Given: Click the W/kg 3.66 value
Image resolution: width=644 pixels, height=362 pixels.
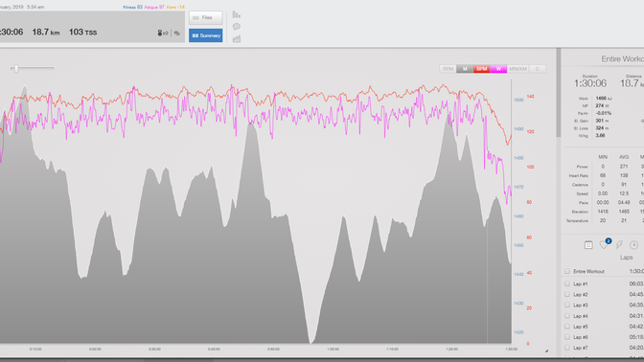Looking at the screenshot, I should click(600, 135).
